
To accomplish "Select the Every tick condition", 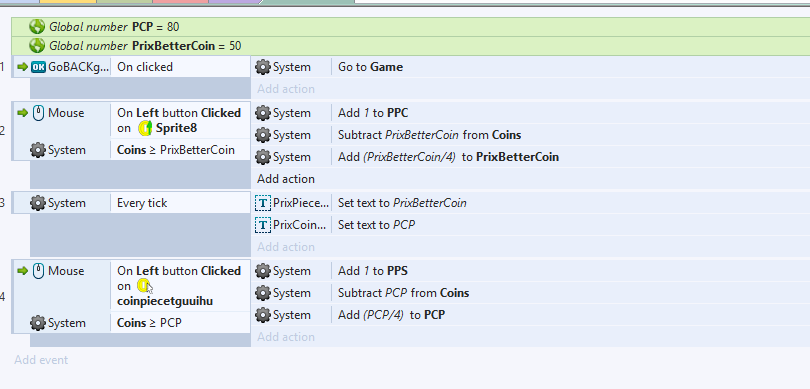I will pos(180,203).
